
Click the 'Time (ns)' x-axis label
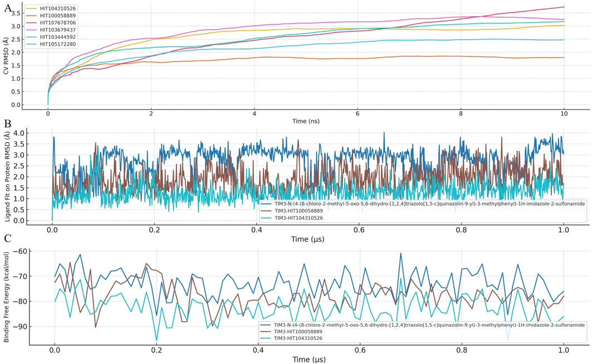306,121
